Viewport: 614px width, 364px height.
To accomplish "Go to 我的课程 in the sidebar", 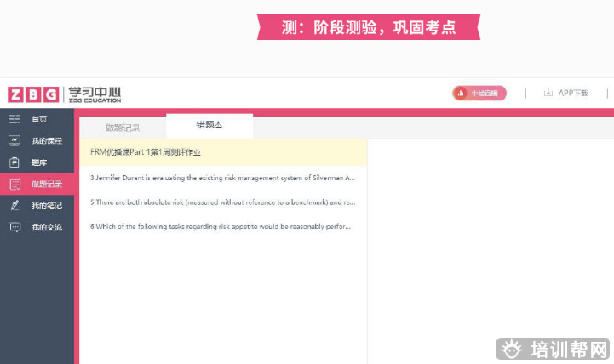I will (47, 140).
